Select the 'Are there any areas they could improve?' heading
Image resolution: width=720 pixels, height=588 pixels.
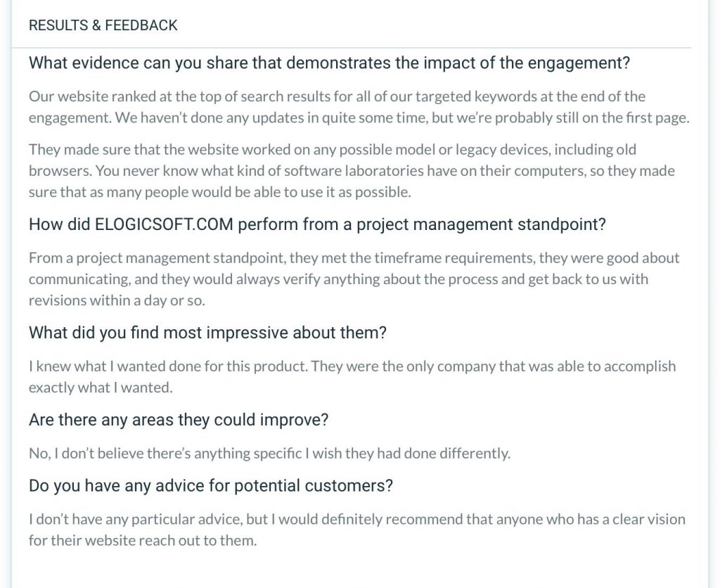pos(179,420)
